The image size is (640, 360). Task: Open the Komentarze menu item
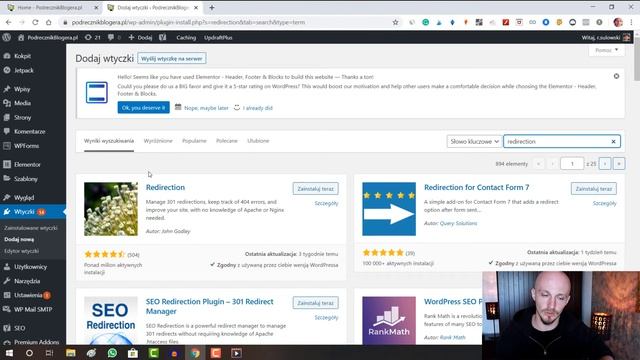coord(29,131)
